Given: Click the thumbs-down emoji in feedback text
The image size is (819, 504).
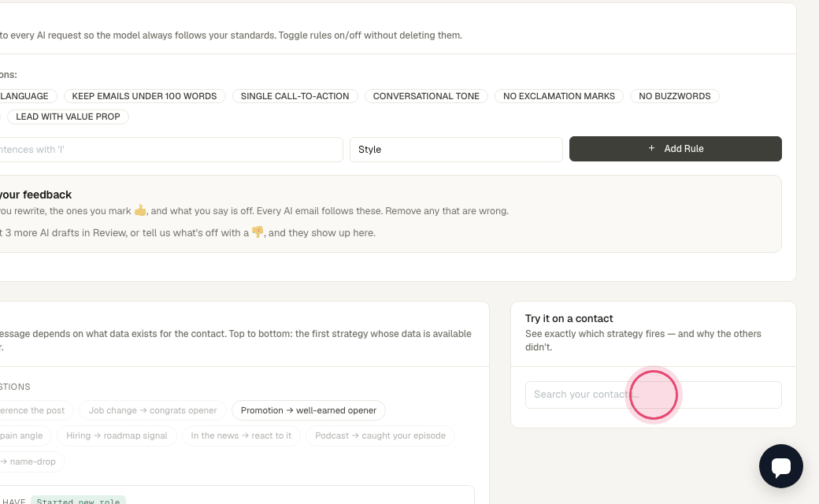Looking at the screenshot, I should [x=258, y=232].
